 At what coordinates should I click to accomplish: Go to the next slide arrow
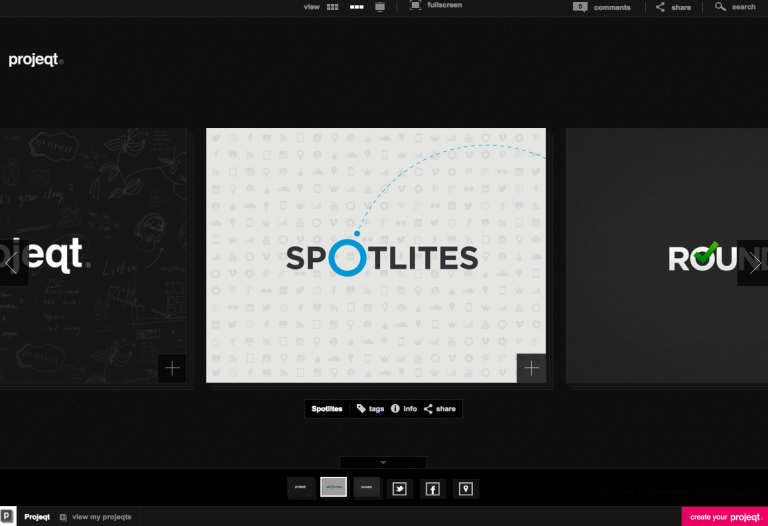pos(754,263)
